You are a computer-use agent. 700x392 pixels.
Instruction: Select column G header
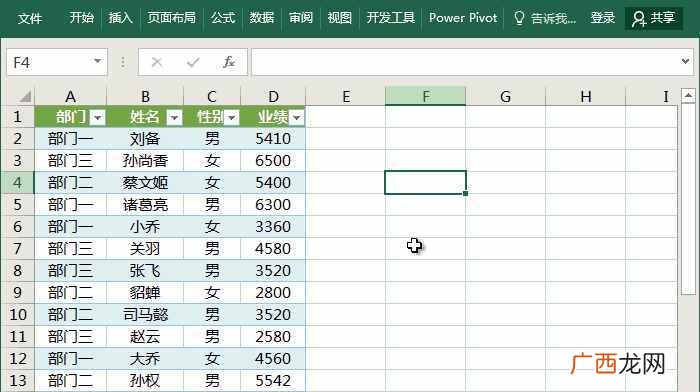(x=505, y=96)
